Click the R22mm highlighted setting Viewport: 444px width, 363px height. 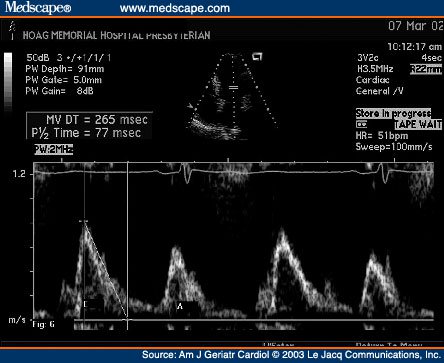coord(426,69)
